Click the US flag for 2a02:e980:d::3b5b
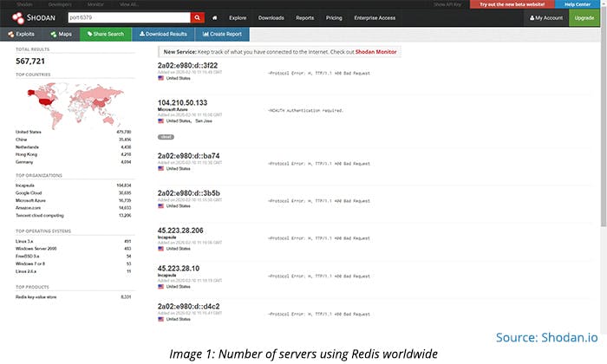 click(160, 205)
